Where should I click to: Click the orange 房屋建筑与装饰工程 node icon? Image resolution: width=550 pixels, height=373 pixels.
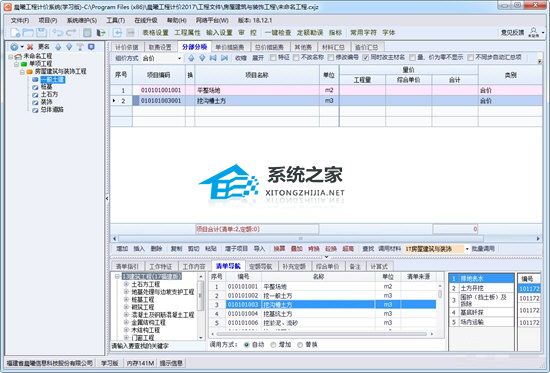point(30,72)
